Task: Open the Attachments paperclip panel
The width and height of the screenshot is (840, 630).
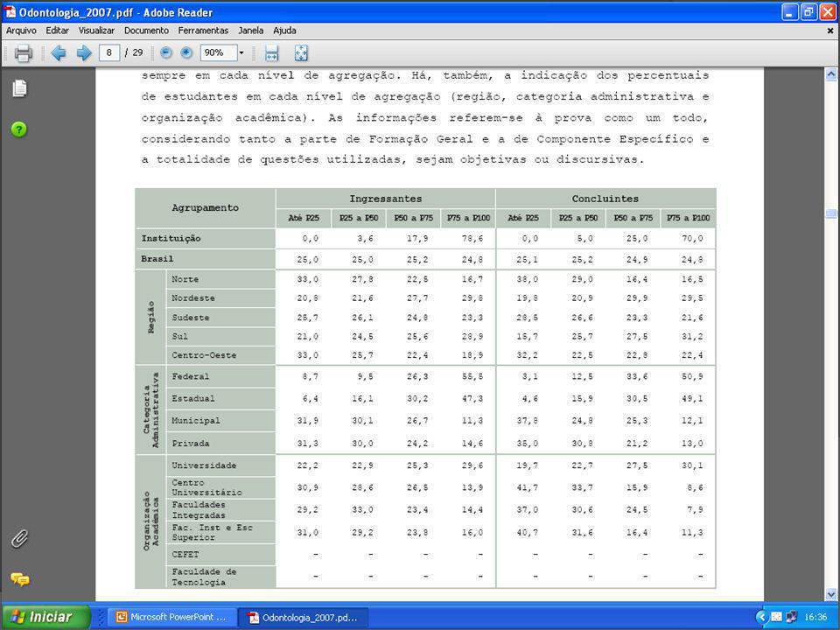Action: (x=19, y=539)
